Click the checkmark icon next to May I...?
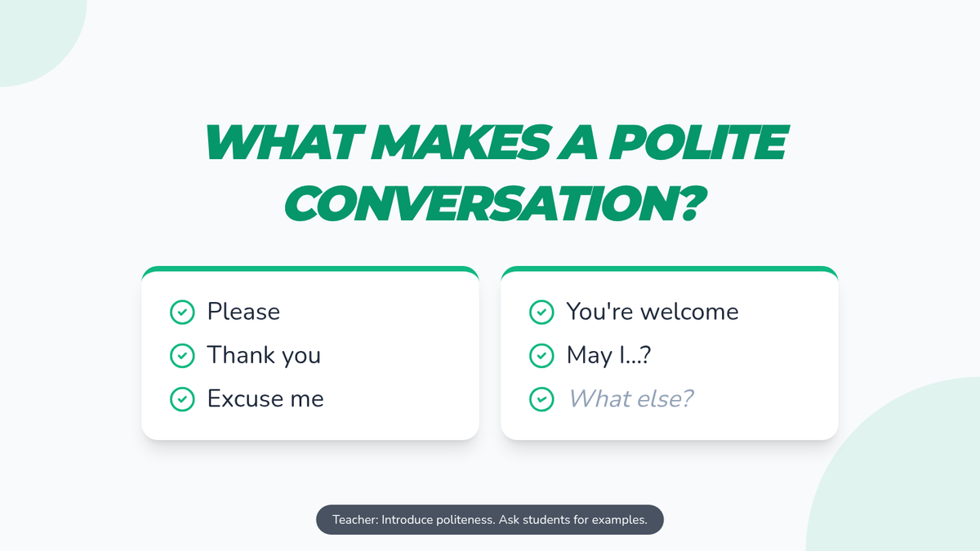Image resolution: width=980 pixels, height=551 pixels. pyautogui.click(x=541, y=355)
